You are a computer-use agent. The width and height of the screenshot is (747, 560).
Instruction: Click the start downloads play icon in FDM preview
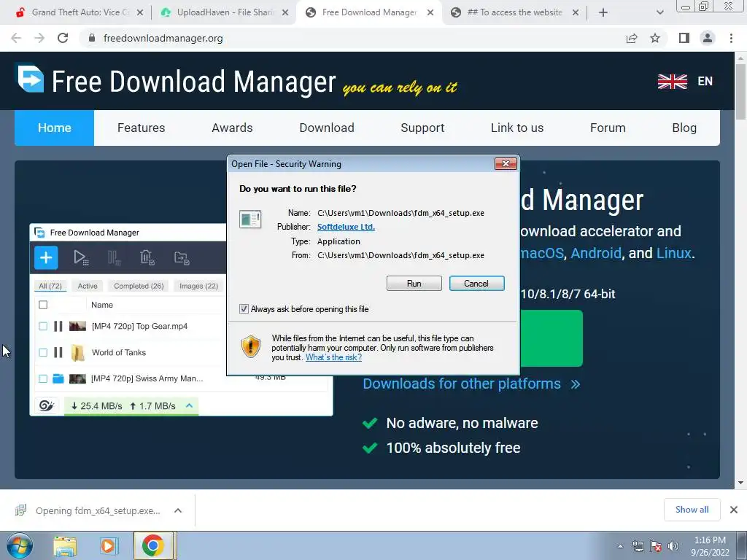coord(81,257)
